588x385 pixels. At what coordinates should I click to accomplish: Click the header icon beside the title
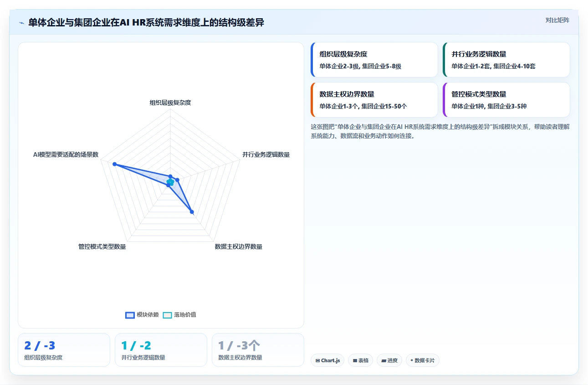[21, 23]
